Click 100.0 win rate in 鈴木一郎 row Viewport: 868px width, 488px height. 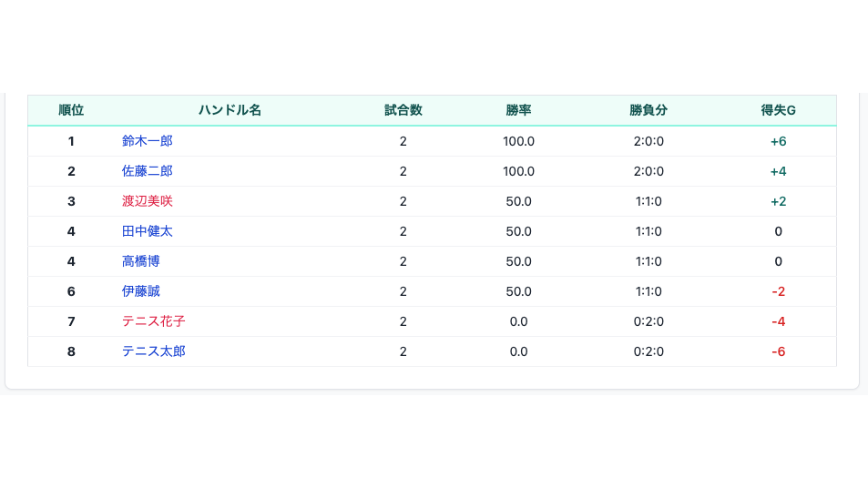[x=518, y=141]
